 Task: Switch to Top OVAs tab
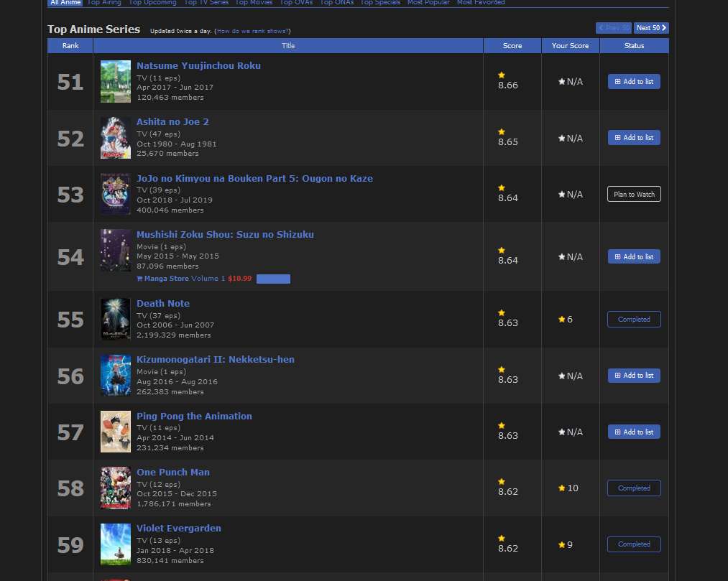pyautogui.click(x=296, y=2)
